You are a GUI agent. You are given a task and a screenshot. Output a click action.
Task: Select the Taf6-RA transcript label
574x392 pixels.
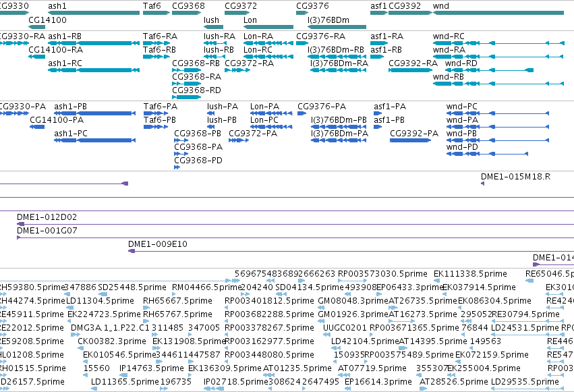(160, 36)
